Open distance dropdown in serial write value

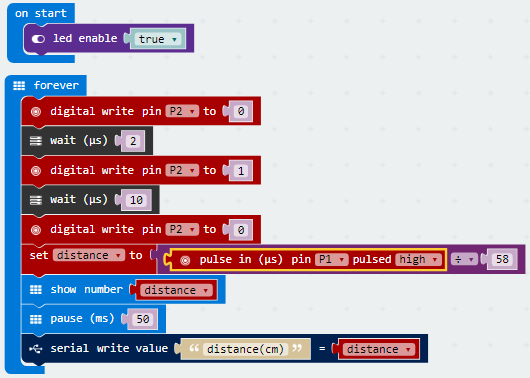(x=379, y=349)
